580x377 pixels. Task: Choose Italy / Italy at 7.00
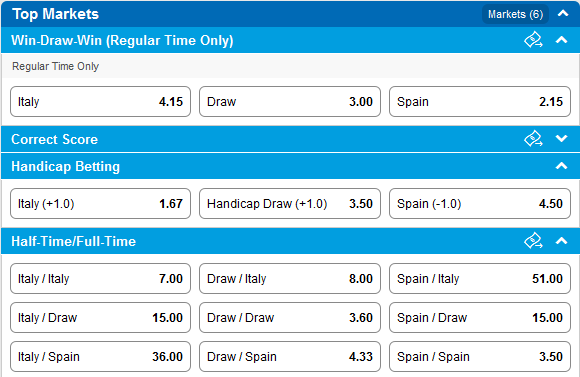pos(100,279)
